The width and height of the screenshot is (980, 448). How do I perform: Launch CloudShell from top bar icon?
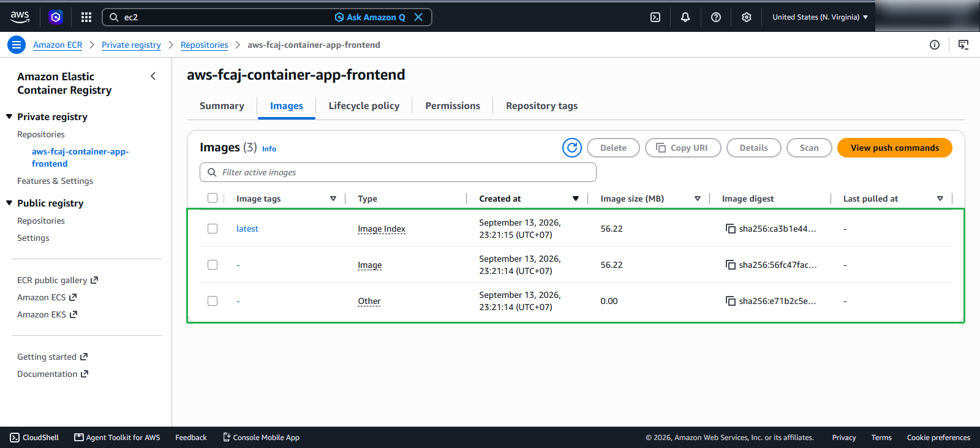tap(655, 17)
